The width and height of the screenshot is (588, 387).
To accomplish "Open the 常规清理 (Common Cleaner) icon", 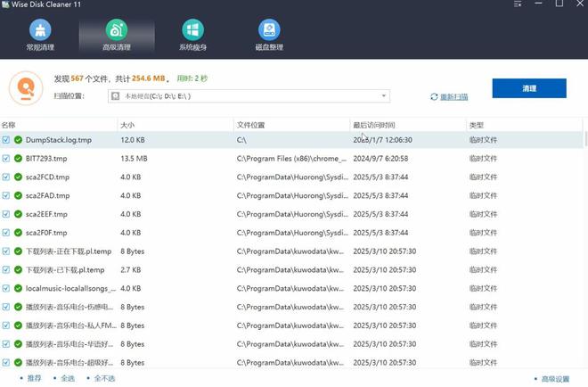I will (37, 31).
